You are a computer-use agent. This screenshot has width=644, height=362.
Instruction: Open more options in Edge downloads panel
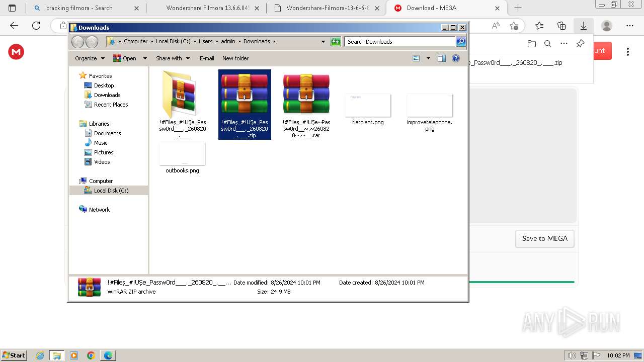click(564, 44)
